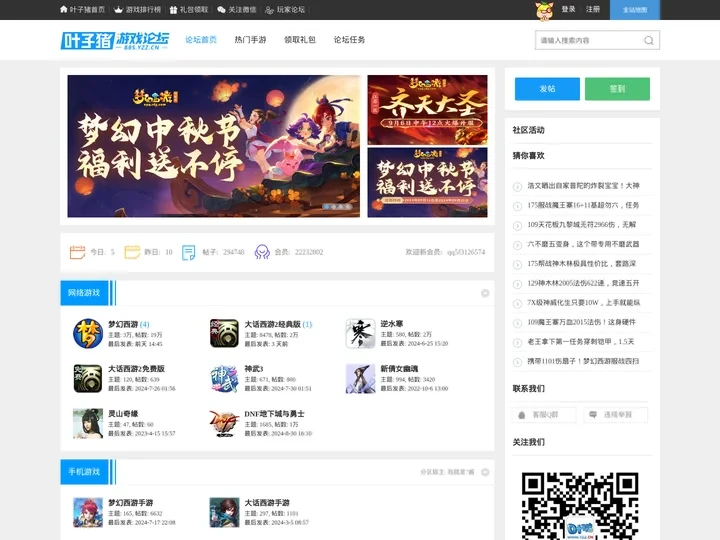Open the 叶子猪首页 home icon link
The width and height of the screenshot is (720, 540).
64,9
